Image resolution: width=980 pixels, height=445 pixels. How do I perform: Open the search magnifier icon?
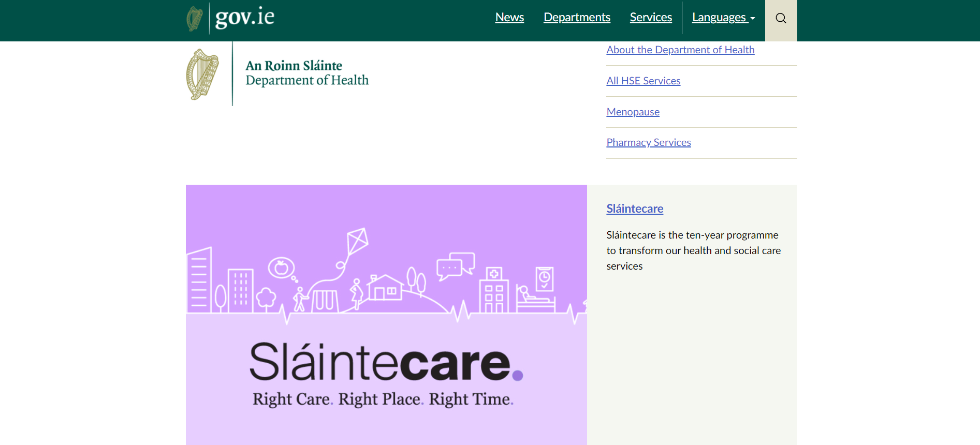coord(781,19)
